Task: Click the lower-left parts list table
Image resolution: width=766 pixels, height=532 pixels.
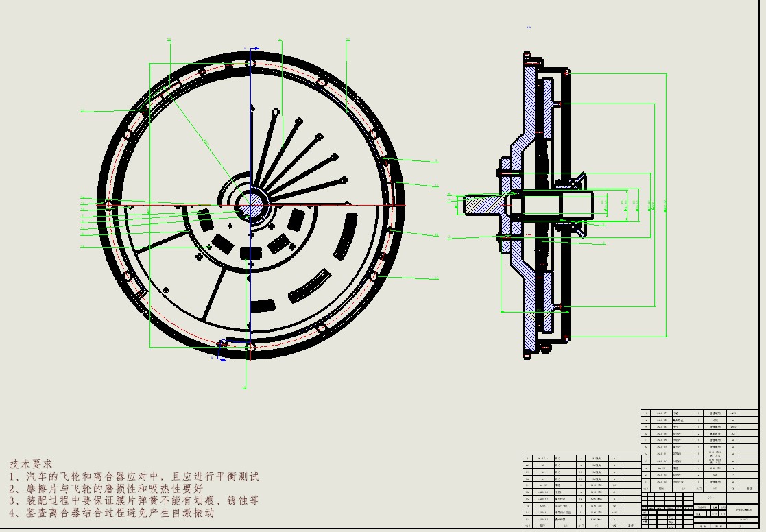Action: click(x=580, y=492)
